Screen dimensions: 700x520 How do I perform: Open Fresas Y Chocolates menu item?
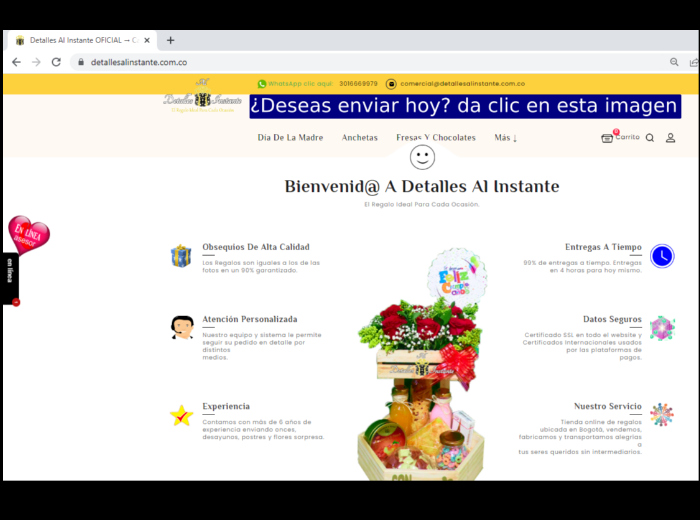click(x=436, y=137)
